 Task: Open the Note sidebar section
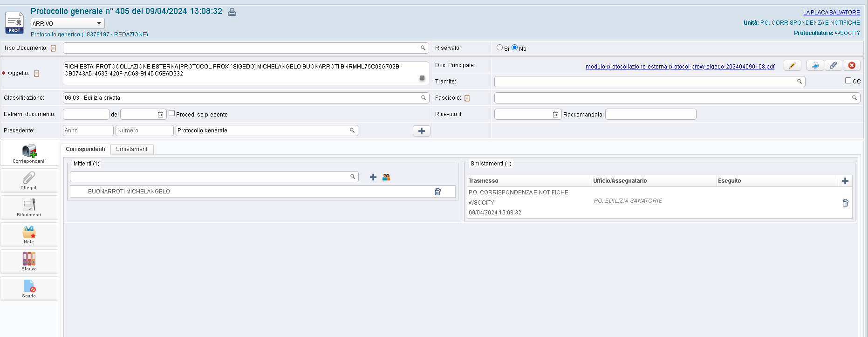tap(29, 234)
